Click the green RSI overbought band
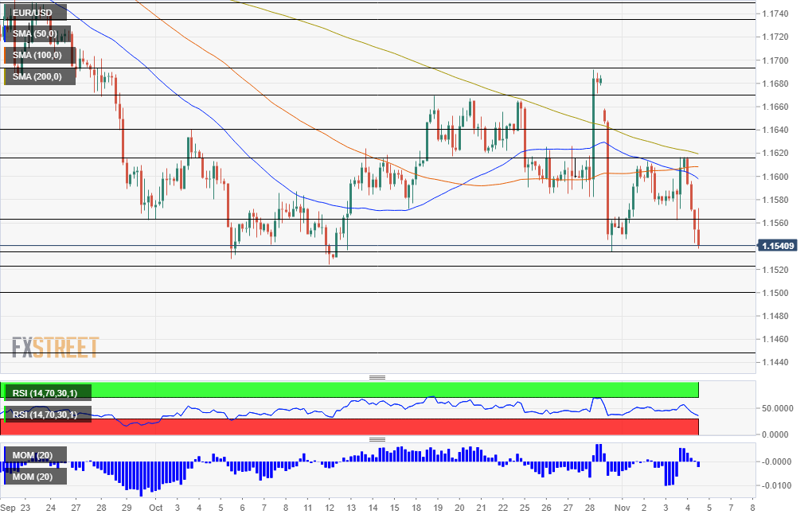The width and height of the screenshot is (812, 518). [x=349, y=390]
